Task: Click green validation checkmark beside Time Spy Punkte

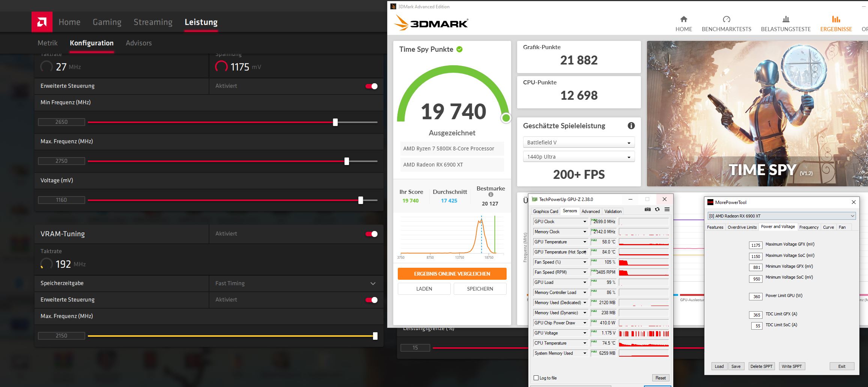Action: click(x=460, y=49)
